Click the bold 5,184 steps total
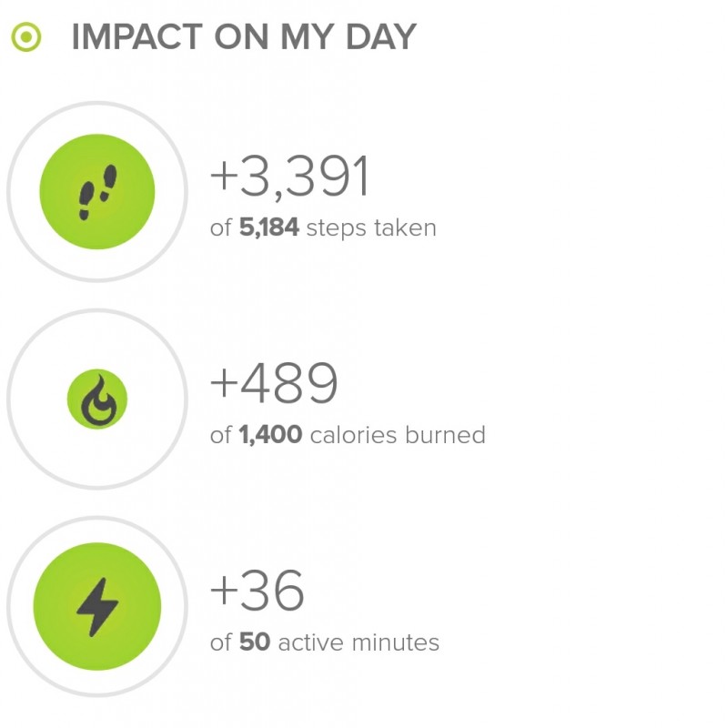 click(268, 227)
